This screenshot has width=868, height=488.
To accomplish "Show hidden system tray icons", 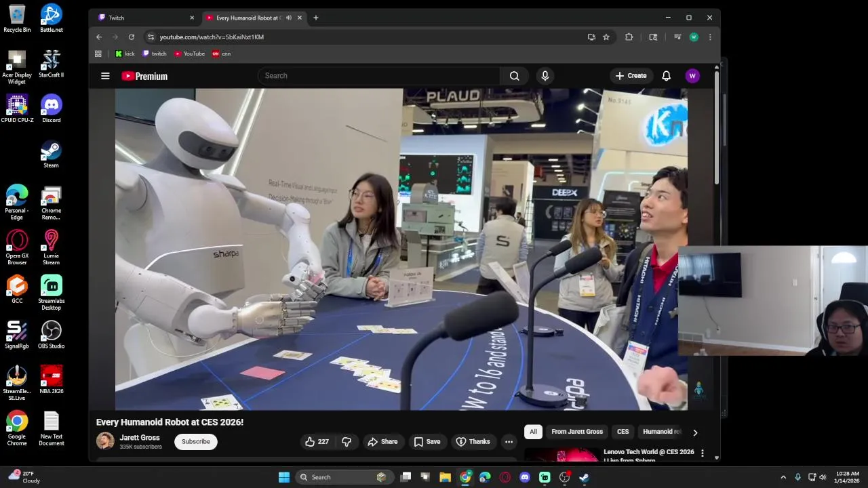I will coord(783,477).
